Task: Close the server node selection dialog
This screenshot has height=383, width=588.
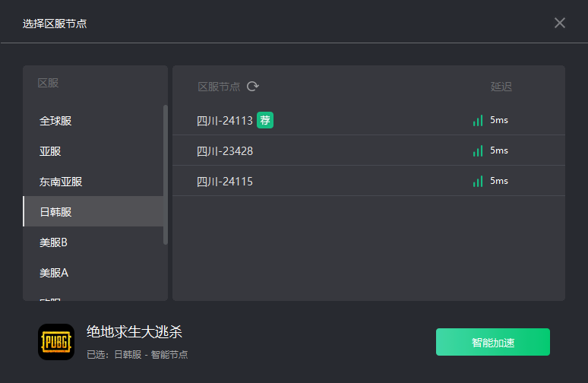Action: click(x=560, y=23)
